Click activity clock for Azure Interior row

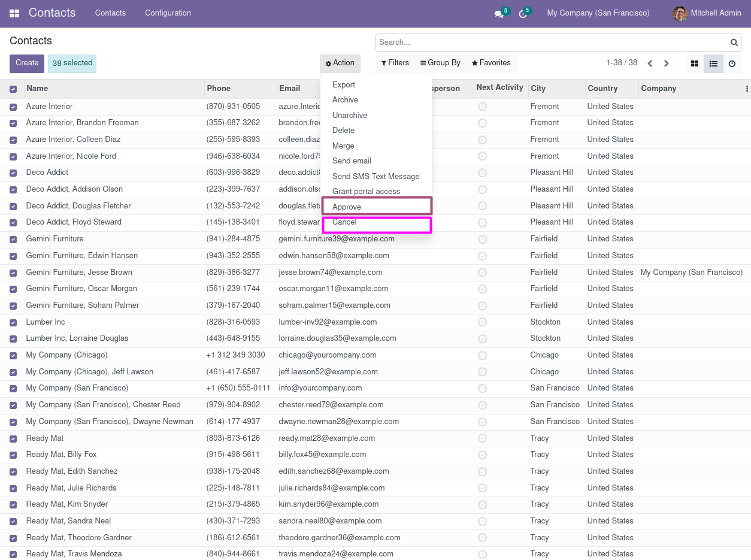[482, 107]
